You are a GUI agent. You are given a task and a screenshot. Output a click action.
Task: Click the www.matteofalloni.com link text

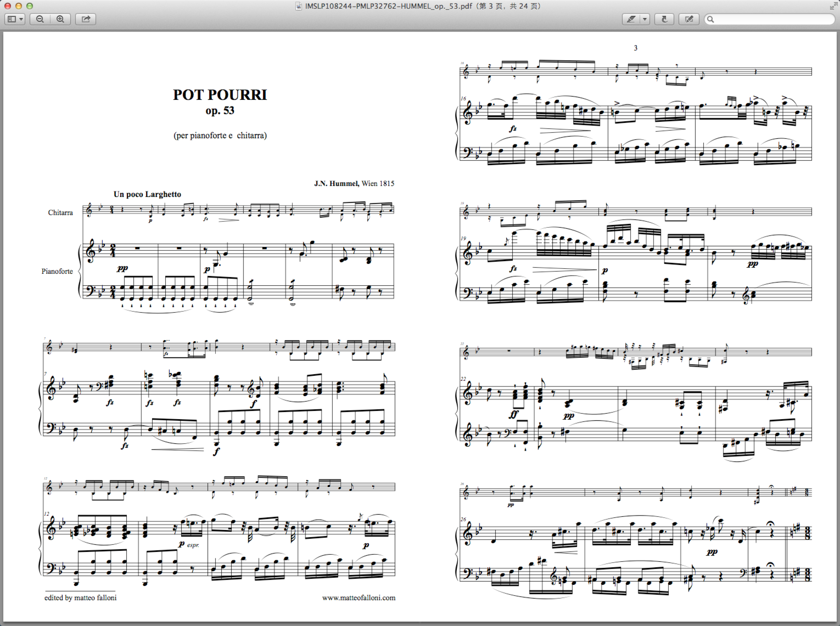[x=359, y=597]
